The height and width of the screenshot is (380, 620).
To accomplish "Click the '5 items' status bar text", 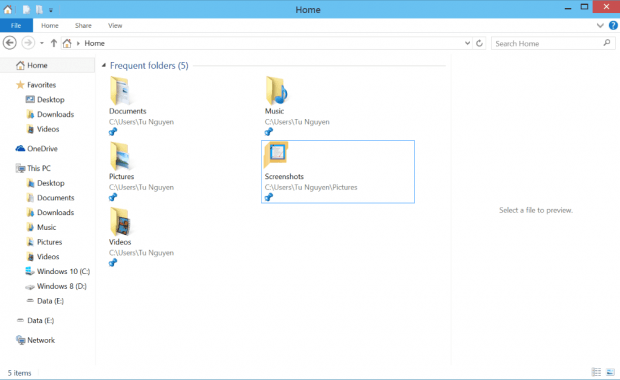I will tap(19, 373).
